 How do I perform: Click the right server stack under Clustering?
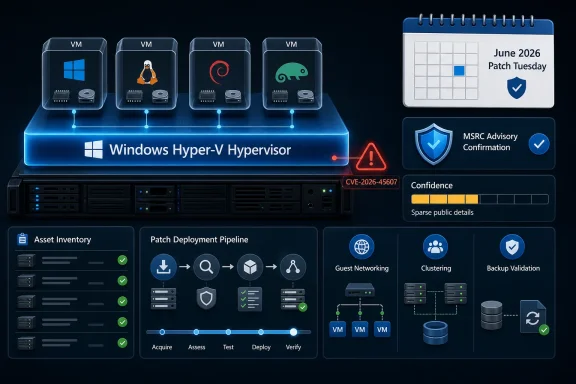(456, 293)
